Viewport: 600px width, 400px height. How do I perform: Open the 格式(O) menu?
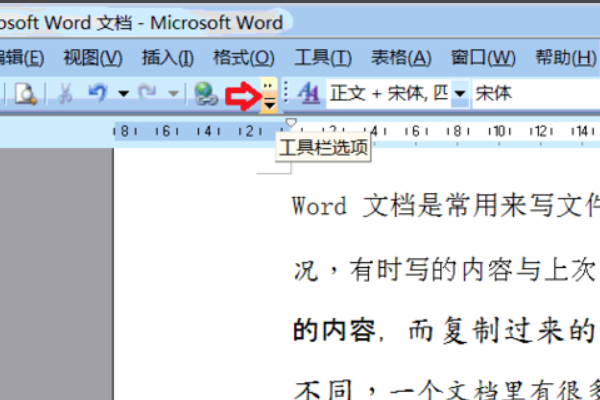[244, 58]
